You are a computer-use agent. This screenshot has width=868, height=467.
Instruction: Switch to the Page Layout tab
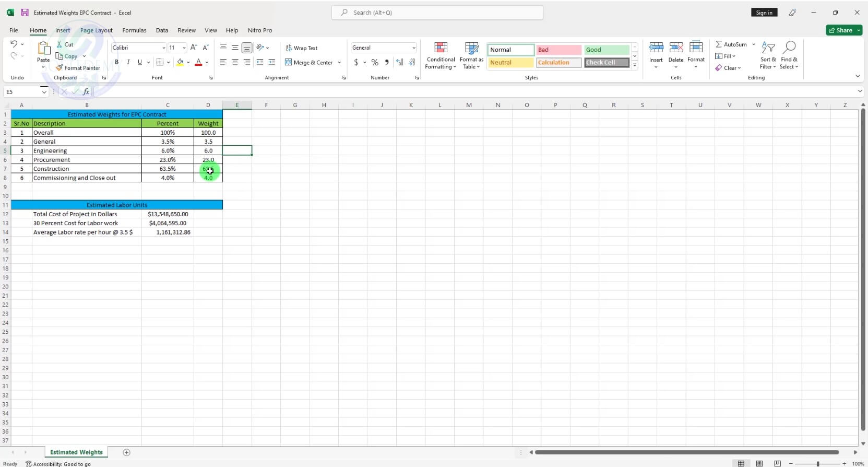coord(97,30)
